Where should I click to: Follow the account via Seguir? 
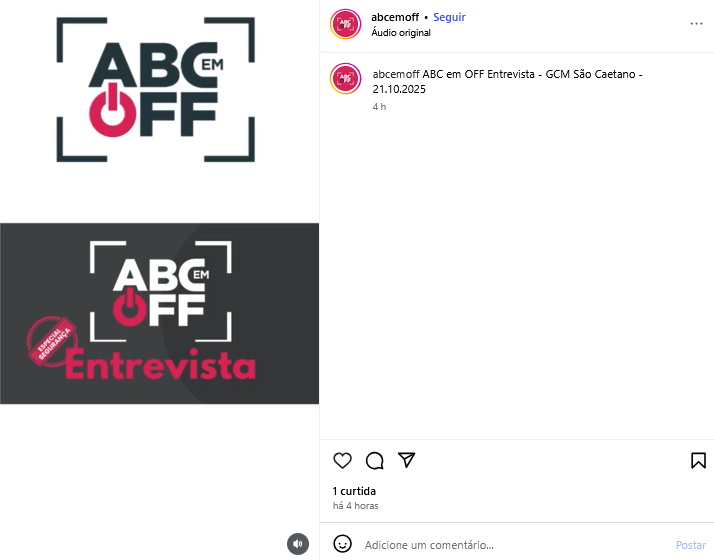[449, 17]
